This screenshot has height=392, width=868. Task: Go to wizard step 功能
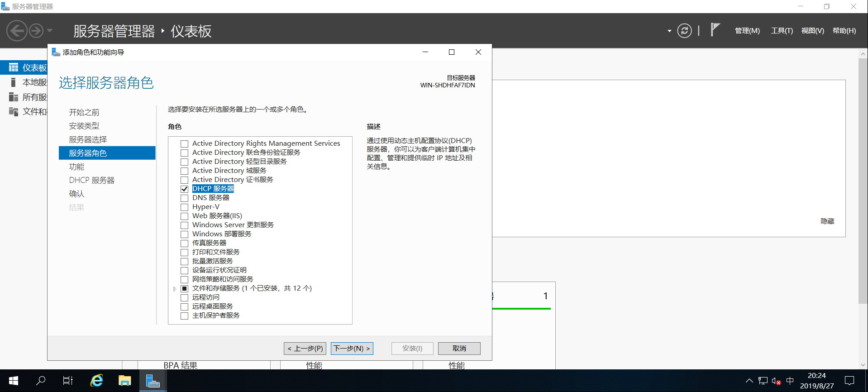click(76, 167)
